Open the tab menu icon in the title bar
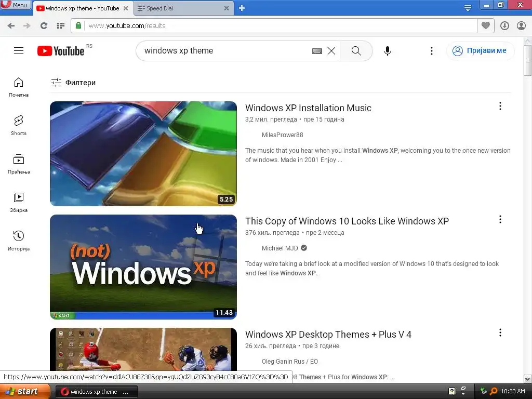 coord(468,8)
